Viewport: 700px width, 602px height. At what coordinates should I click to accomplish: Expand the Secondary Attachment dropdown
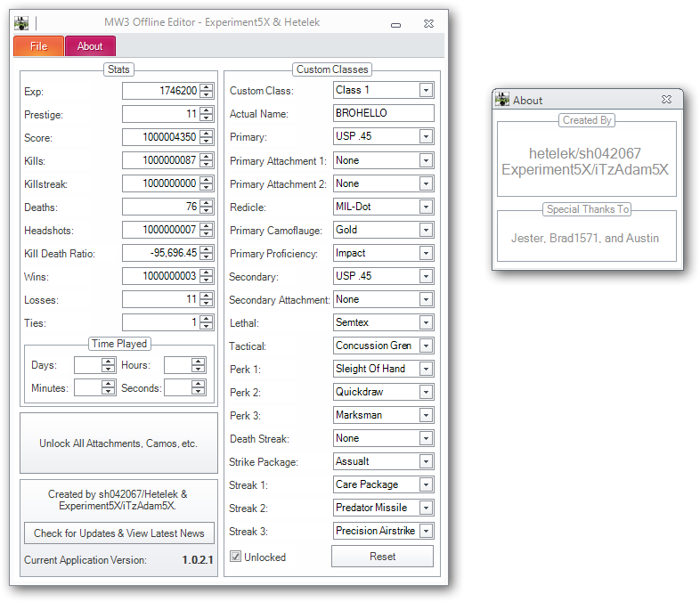coord(426,299)
